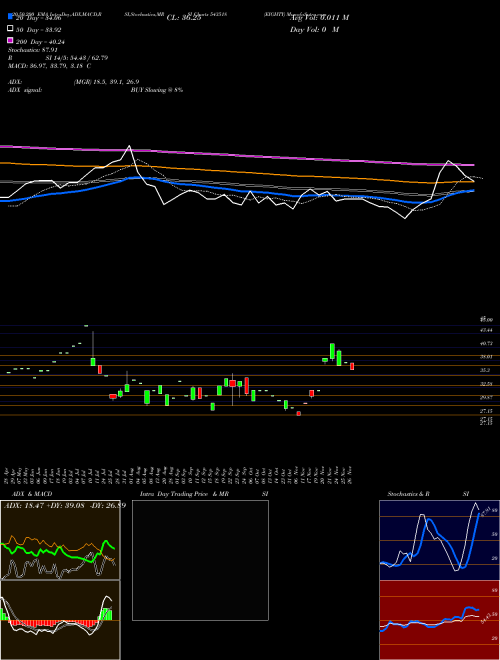Click 'ADX: 18.47 +DY: 39.08' readout header
Image resolution: width=500 pixels, height=660 pixels.
[45, 505]
